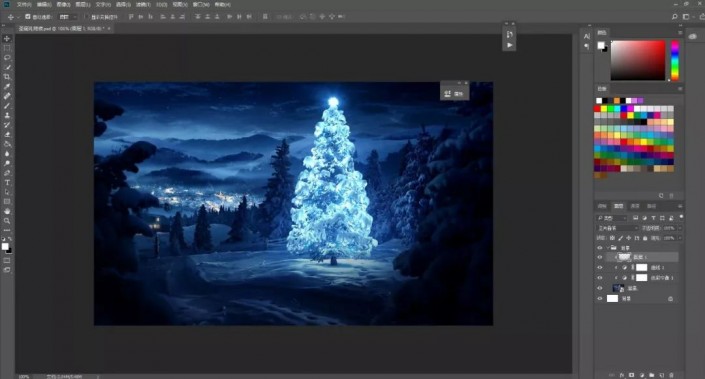
Task: Choose the Hand tool
Action: 7,211
